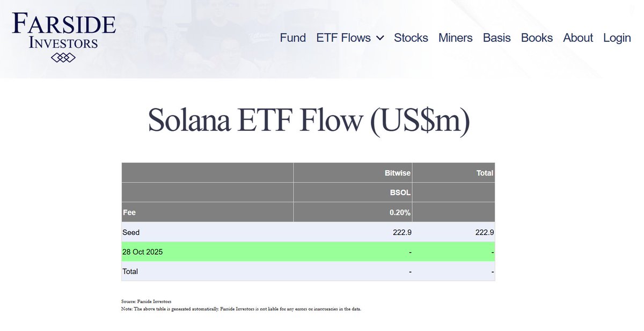Select the 0.20% fee value
The height and width of the screenshot is (331, 644).
coord(400,212)
